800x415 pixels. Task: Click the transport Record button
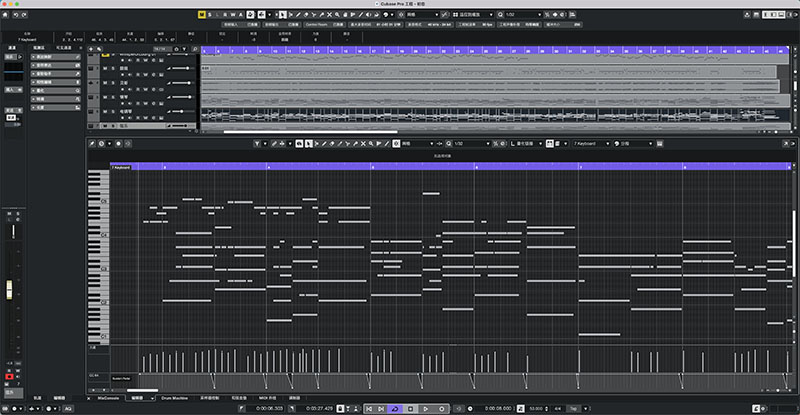442,409
